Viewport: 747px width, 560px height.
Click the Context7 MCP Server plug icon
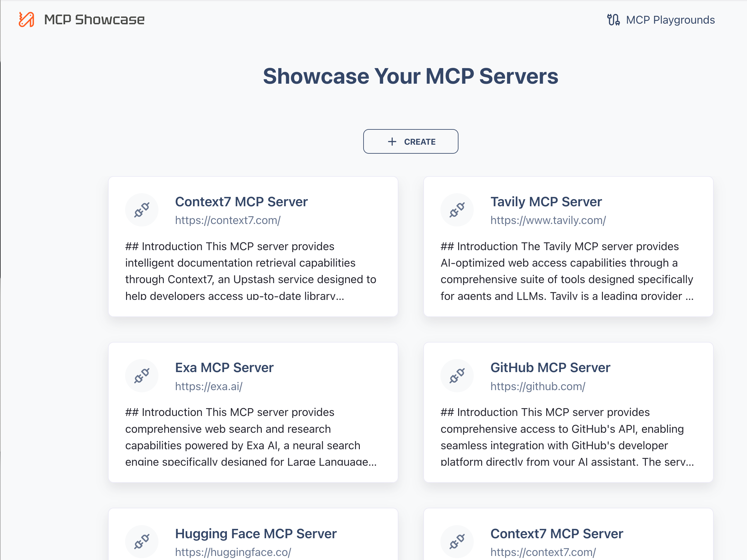pos(142,209)
